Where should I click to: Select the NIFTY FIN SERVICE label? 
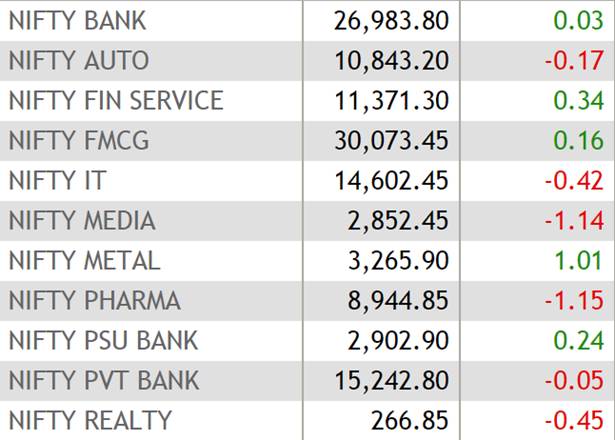[x=115, y=101]
